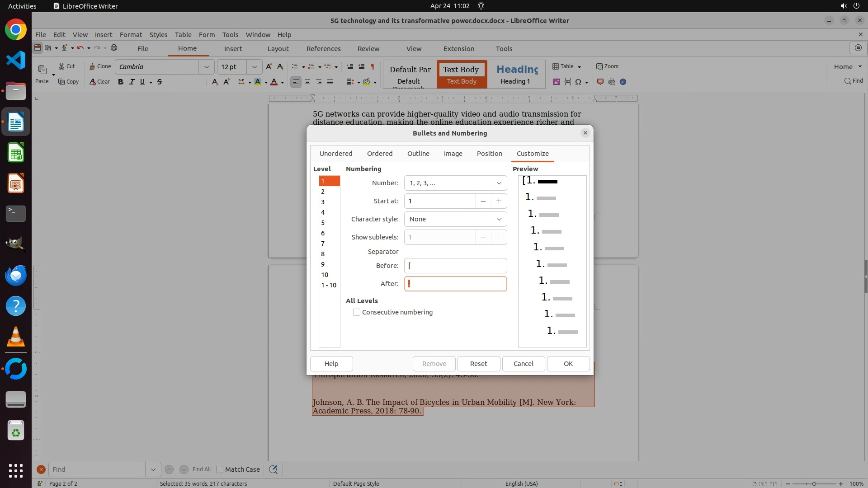Click the Italic icon

(132, 82)
